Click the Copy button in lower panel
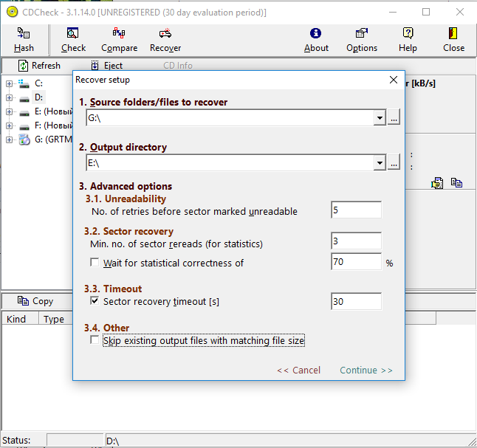Image resolution: width=477 pixels, height=448 pixels. coord(35,301)
